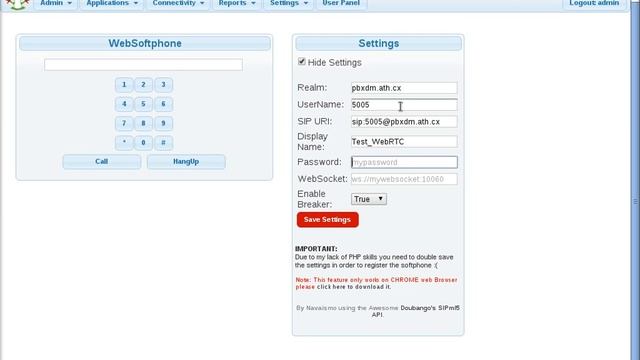The image size is (640, 360).
Task: Click the HangUp button
Action: point(186,162)
